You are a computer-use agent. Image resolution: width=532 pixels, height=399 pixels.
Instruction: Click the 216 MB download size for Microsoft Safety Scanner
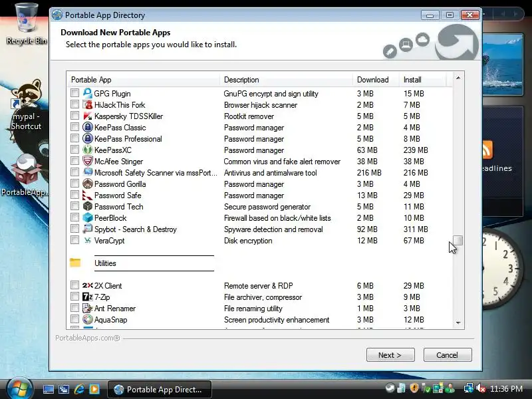click(x=369, y=173)
